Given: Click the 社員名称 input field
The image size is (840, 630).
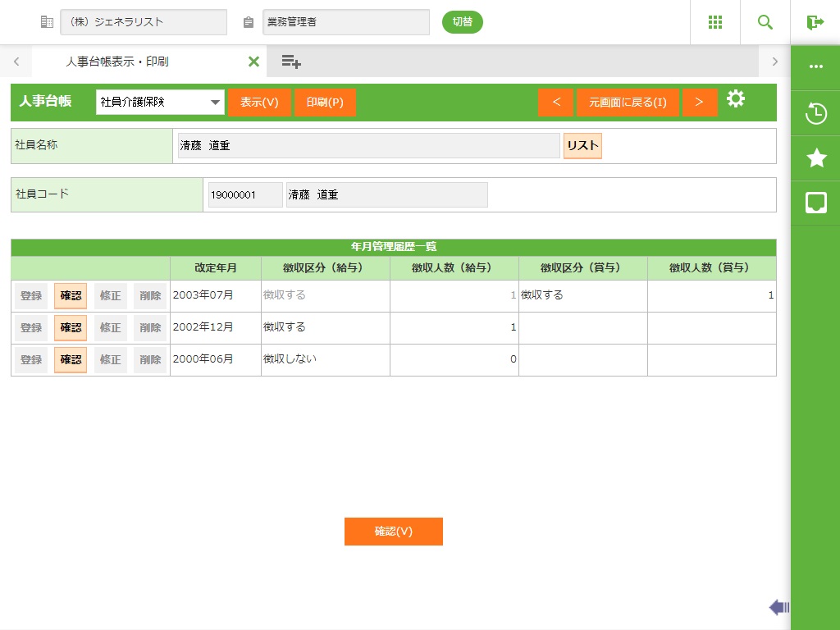Looking at the screenshot, I should [x=368, y=146].
